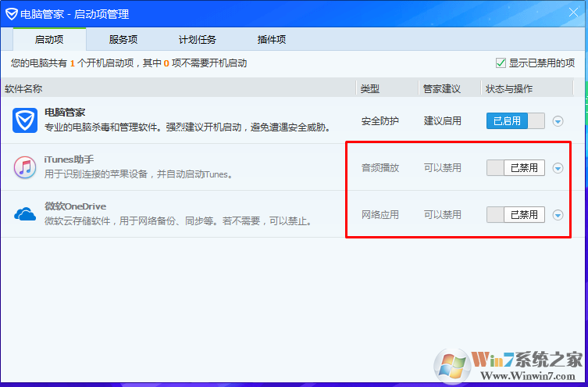
Task: Open the dropdown arrow in 电脑管家 row
Action: (558, 121)
